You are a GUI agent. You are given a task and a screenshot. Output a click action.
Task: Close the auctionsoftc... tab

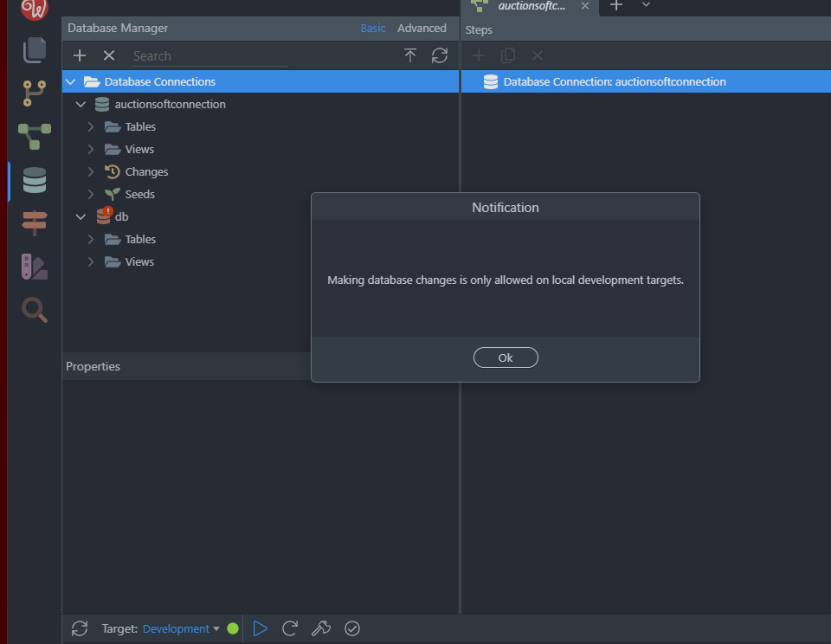pos(585,6)
